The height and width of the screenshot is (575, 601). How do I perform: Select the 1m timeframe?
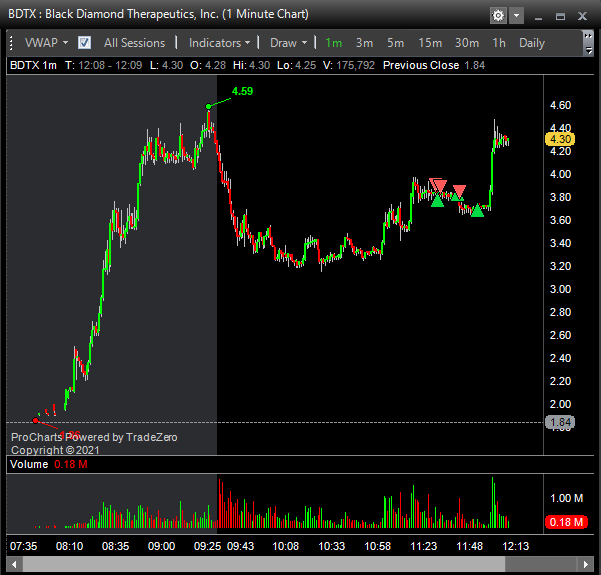pyautogui.click(x=333, y=43)
